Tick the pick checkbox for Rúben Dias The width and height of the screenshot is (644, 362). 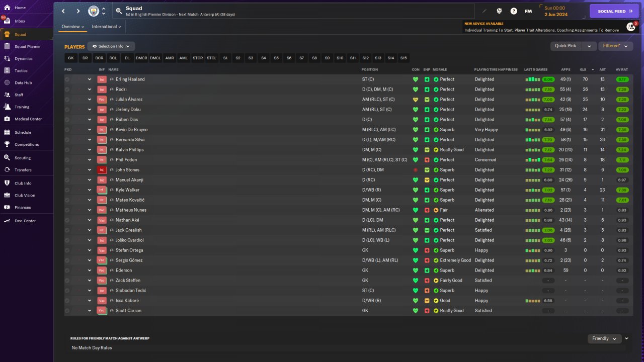click(67, 120)
